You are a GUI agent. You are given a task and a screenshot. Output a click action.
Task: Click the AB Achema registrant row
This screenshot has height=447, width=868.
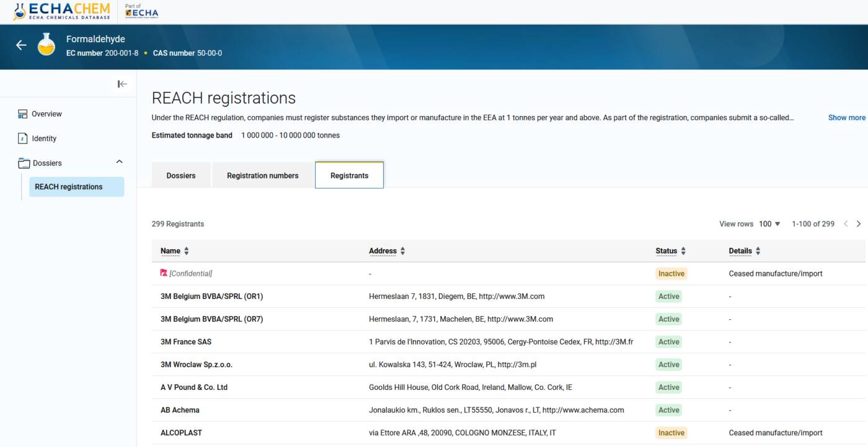[x=180, y=410]
